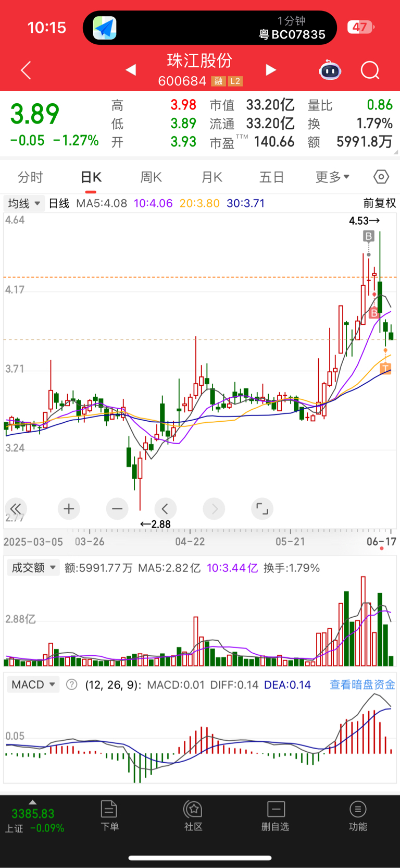Tap the 10:15 status bar clock
Screen dimensions: 400x868
click(47, 27)
